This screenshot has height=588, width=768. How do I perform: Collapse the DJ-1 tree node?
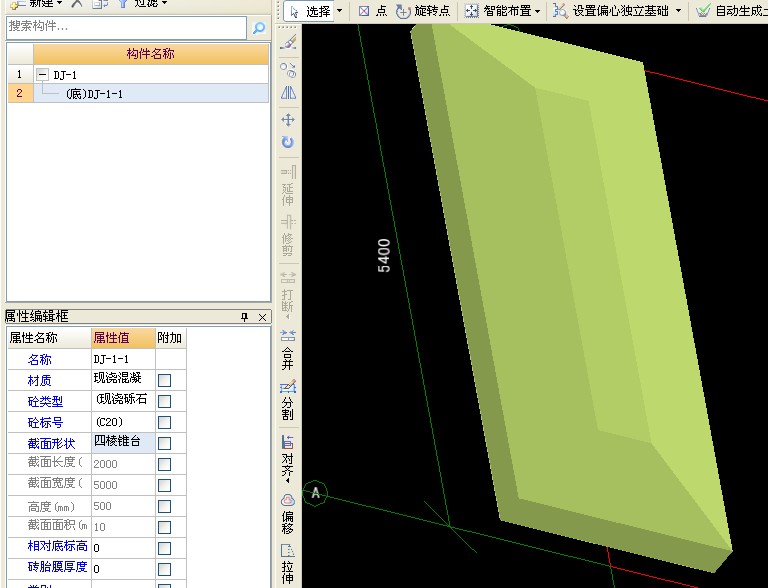(x=43, y=75)
